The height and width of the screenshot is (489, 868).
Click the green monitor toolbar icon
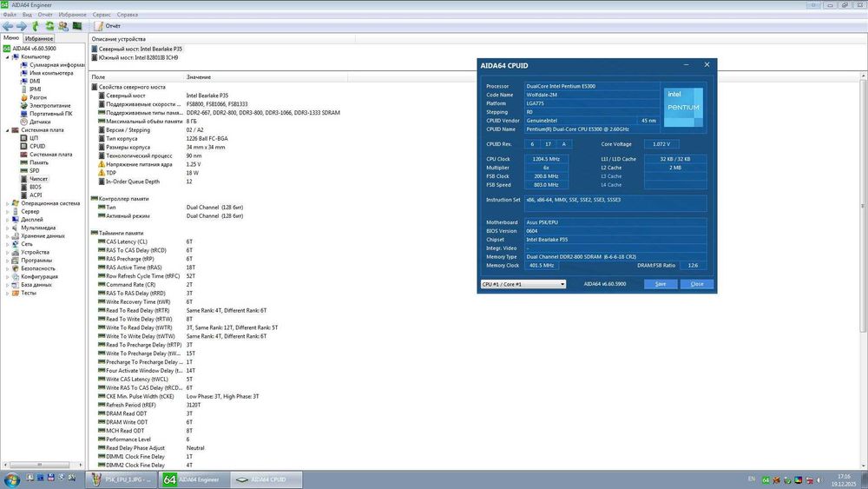point(77,26)
